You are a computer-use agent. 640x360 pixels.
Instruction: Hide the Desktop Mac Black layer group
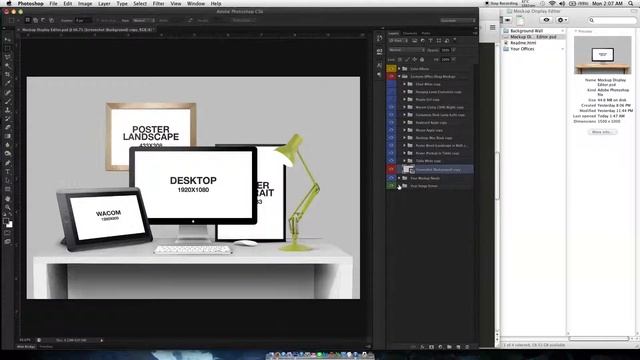click(x=391, y=138)
